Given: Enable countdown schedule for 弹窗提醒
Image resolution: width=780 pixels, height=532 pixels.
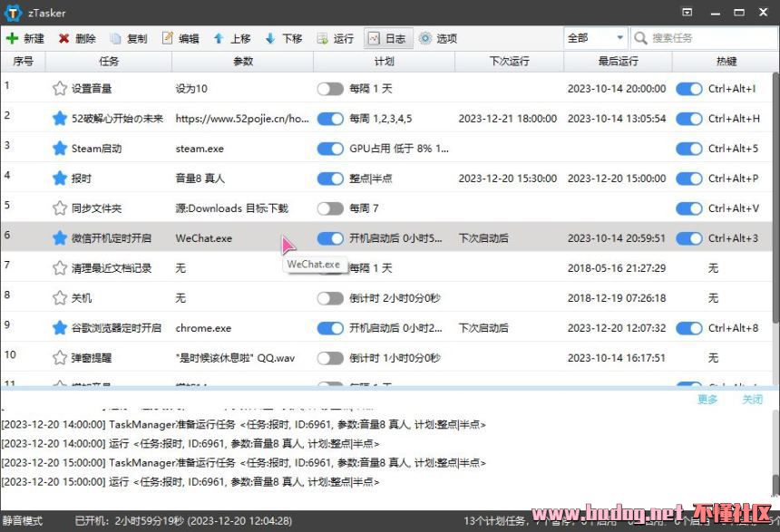Looking at the screenshot, I should coord(330,358).
